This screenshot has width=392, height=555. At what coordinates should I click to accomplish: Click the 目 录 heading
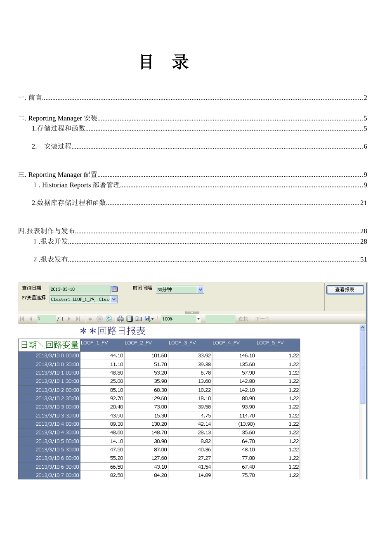(x=164, y=62)
